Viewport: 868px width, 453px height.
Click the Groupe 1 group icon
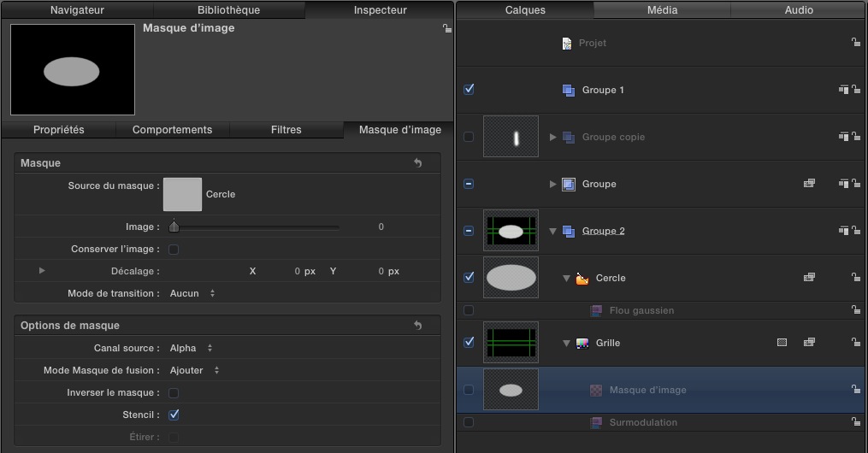[569, 90]
